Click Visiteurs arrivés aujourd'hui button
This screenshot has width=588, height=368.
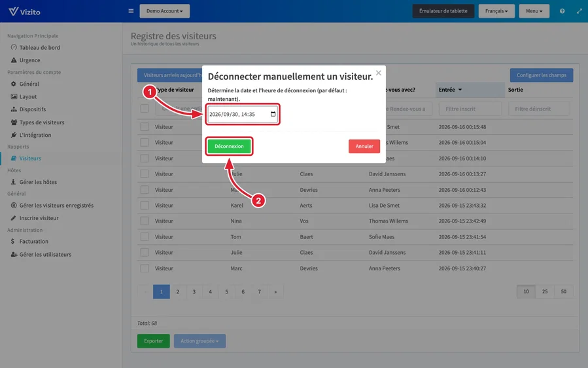(x=170, y=75)
